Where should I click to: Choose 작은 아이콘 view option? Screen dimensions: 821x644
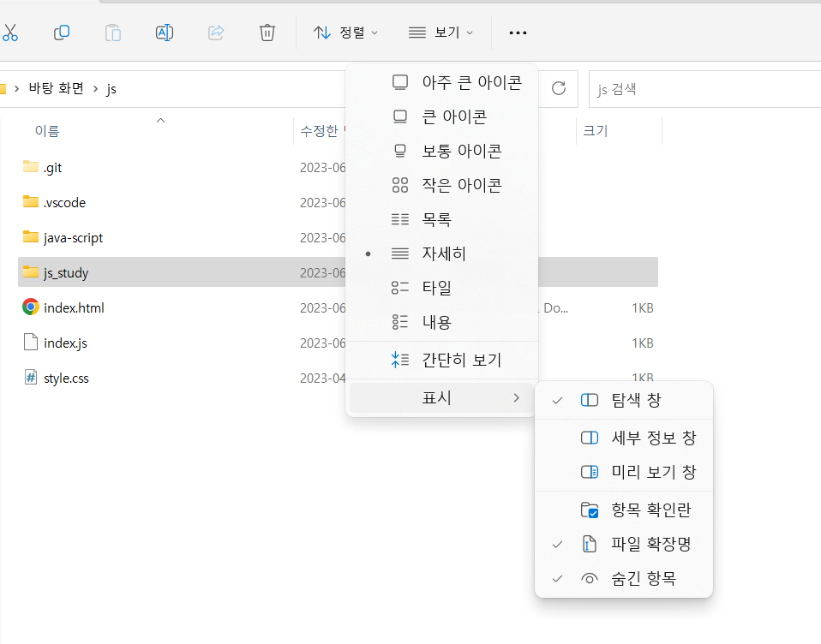442,185
